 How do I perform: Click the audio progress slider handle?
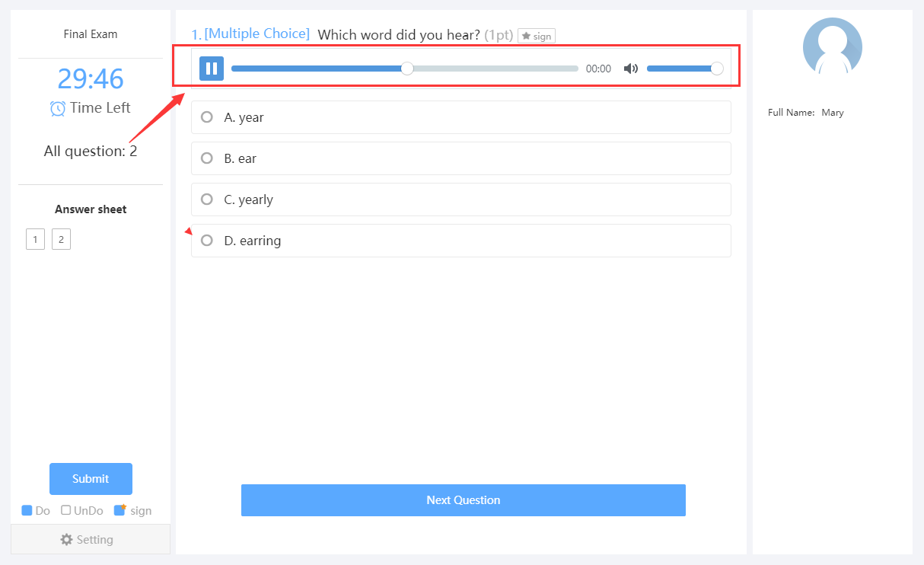407,69
